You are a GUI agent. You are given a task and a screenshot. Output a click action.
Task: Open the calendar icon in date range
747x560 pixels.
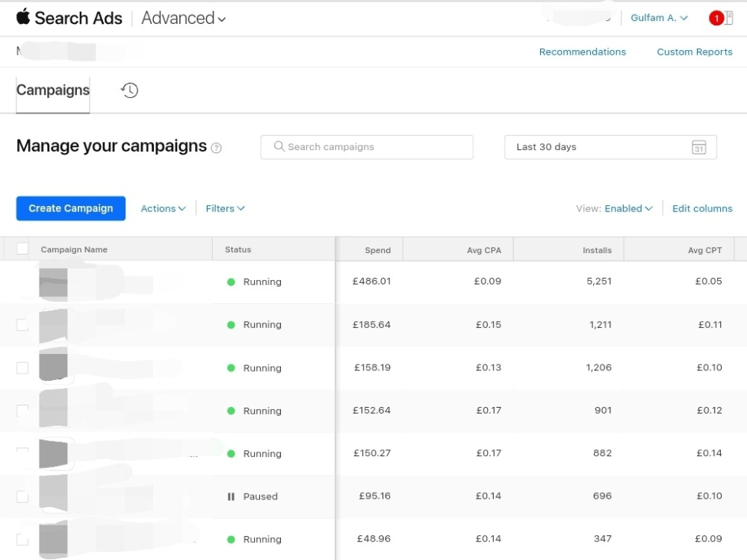coord(698,147)
